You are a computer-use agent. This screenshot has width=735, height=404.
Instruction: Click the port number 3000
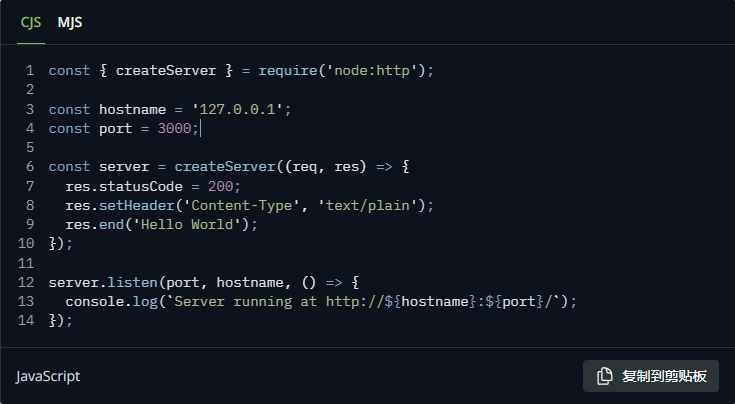click(174, 128)
